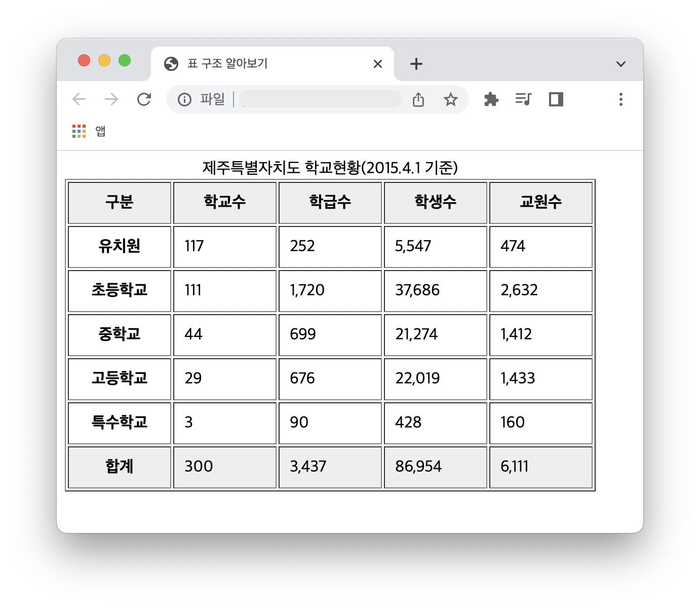This screenshot has height=608, width=700.
Task: Click the 중학교 cell showing 44
Action: (x=225, y=335)
